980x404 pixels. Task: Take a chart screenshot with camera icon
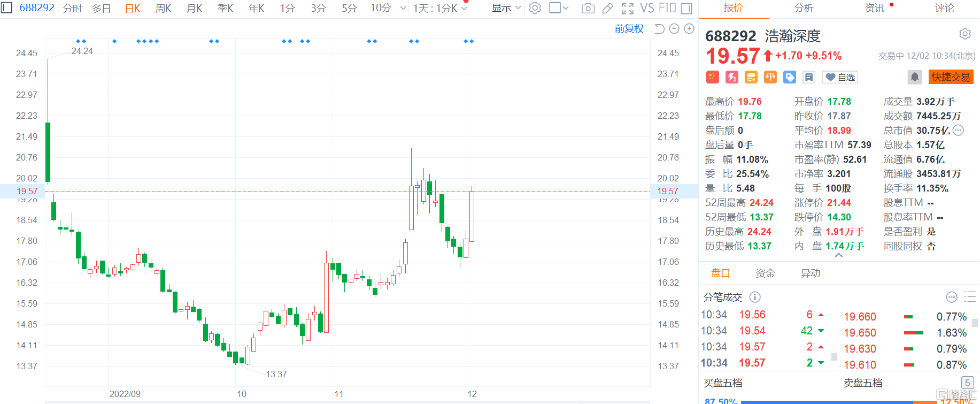tap(588, 8)
